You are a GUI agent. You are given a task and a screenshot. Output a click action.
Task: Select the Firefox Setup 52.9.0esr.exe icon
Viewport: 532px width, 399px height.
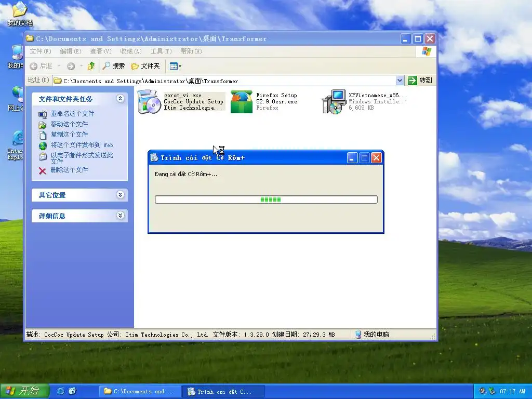[x=242, y=101]
